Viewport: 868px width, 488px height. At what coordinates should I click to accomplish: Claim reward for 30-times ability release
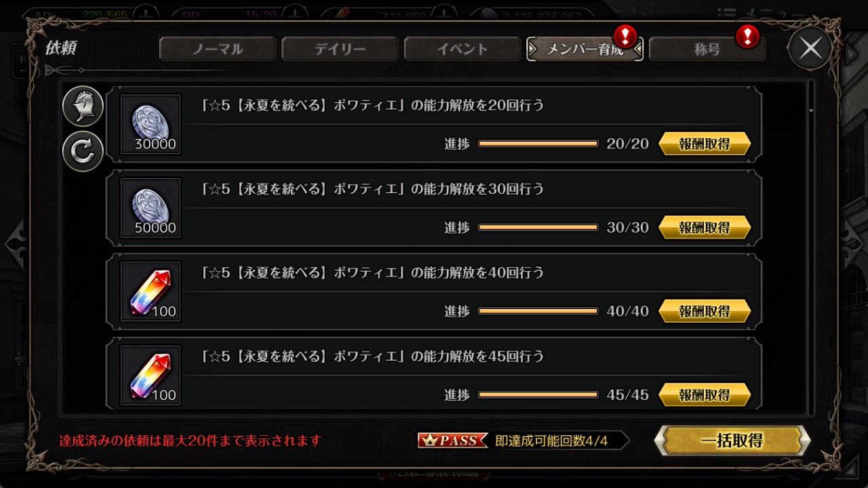click(x=705, y=228)
